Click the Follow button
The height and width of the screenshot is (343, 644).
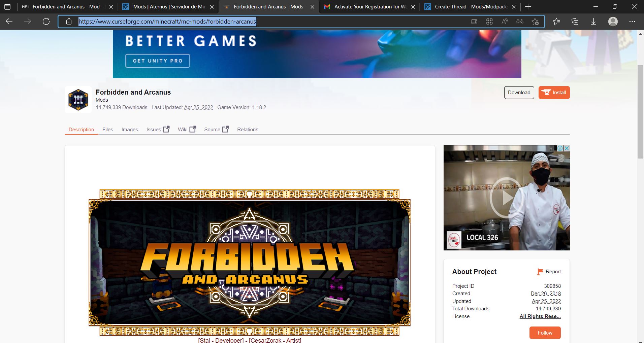click(x=545, y=333)
